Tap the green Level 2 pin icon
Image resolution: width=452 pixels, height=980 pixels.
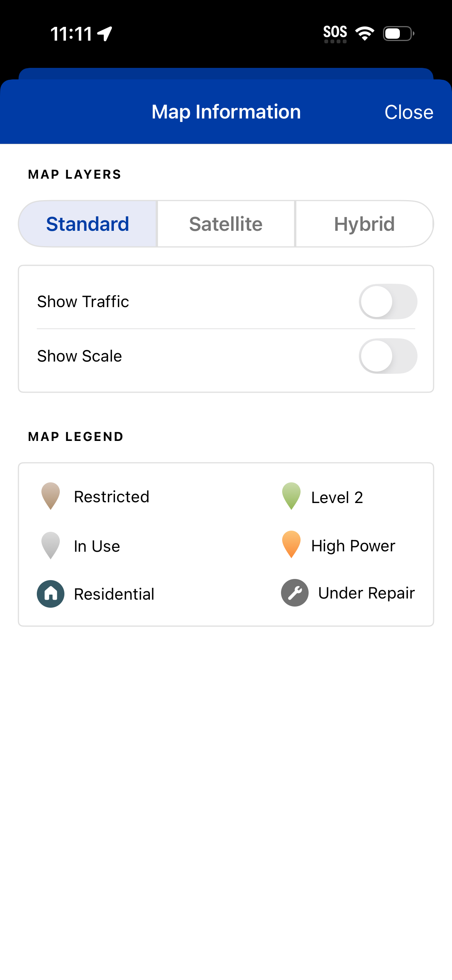(x=291, y=495)
